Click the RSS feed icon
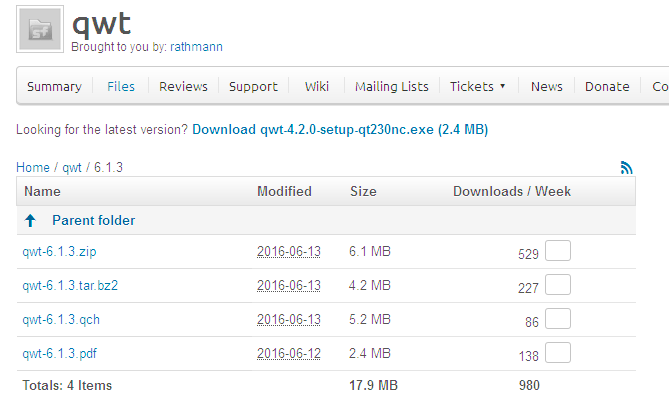The width and height of the screenshot is (669, 405). point(627,168)
